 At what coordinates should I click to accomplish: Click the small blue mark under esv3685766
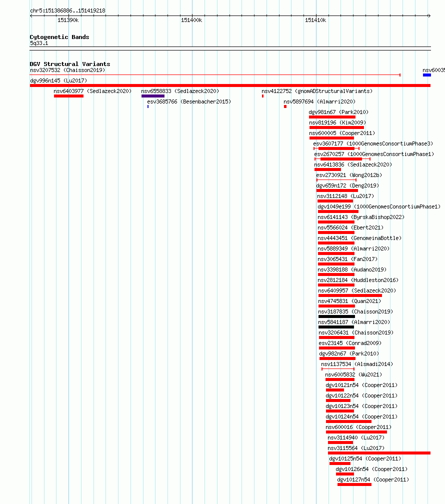click(148, 106)
